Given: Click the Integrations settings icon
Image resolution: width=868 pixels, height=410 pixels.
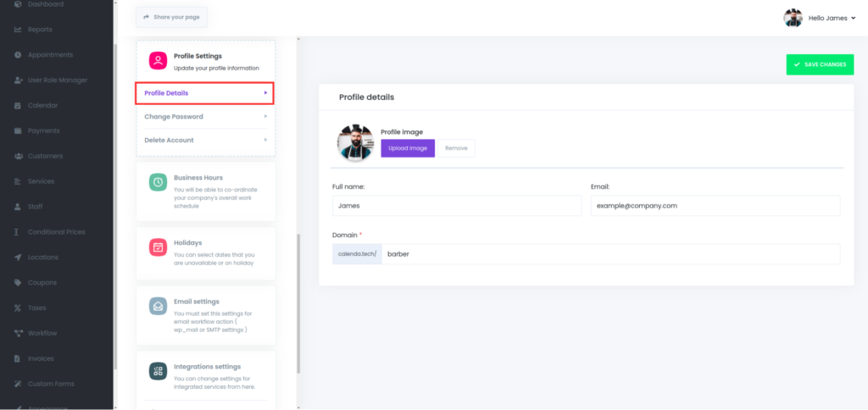Looking at the screenshot, I should [158, 371].
